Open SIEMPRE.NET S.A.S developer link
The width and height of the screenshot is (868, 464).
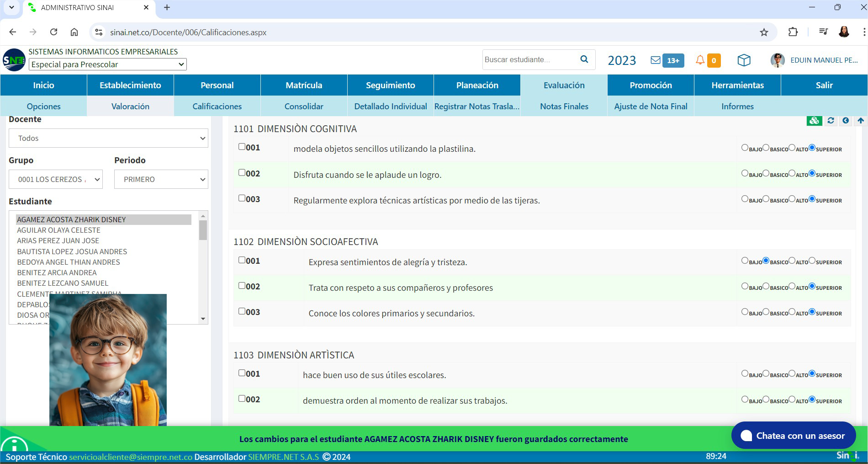click(283, 457)
